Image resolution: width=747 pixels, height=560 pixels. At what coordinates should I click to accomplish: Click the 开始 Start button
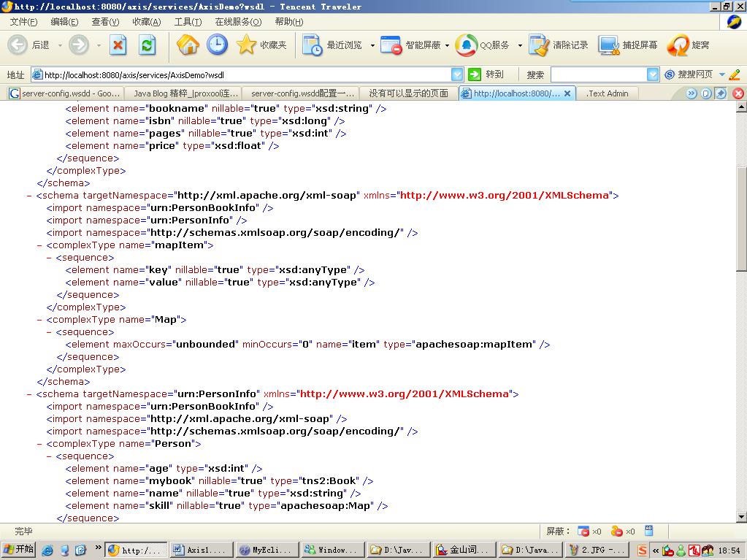[18, 550]
